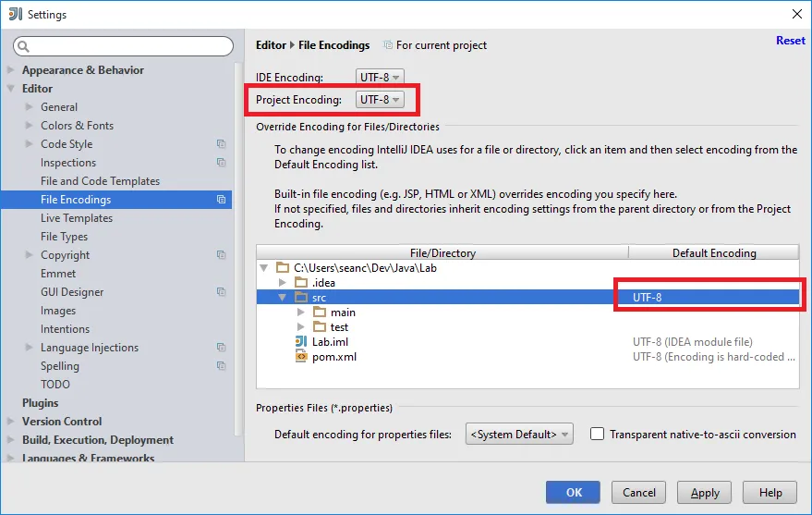Expand the Appearance & Behavior section
The width and height of the screenshot is (812, 515).
(10, 70)
